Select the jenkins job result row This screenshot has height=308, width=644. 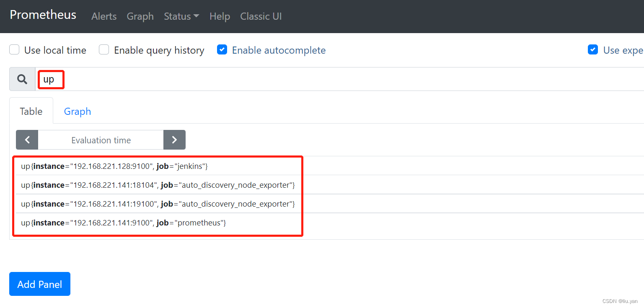pos(330,166)
